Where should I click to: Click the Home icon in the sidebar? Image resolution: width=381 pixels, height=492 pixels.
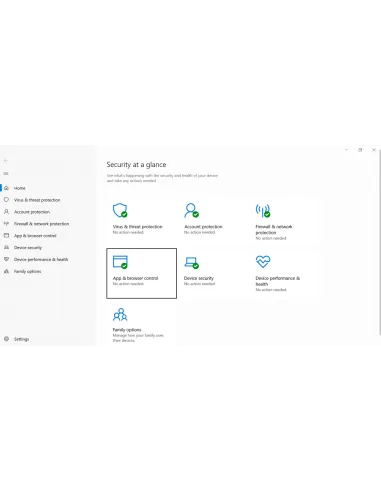coord(6,188)
